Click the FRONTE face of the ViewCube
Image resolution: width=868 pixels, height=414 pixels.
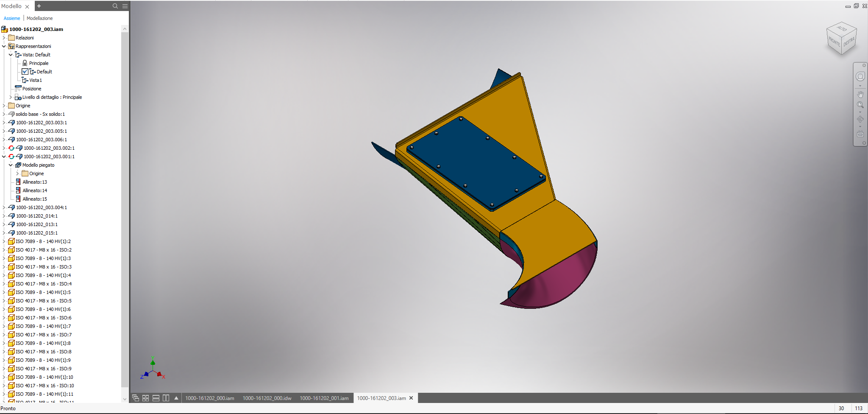click(x=834, y=42)
